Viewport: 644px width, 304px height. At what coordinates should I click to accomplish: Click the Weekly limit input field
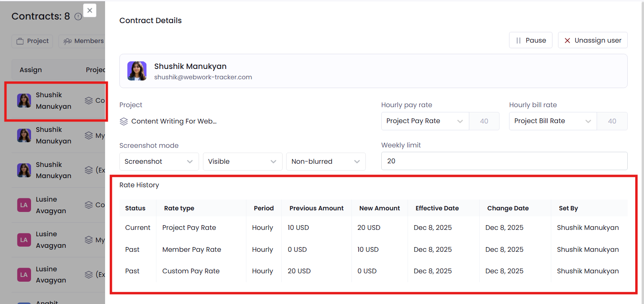(504, 161)
